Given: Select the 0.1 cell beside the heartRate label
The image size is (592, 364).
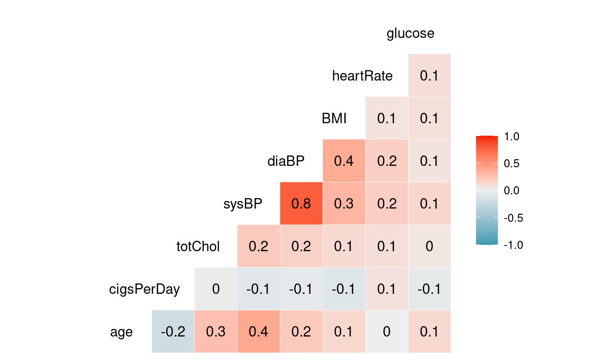Looking at the screenshot, I should tap(429, 76).
